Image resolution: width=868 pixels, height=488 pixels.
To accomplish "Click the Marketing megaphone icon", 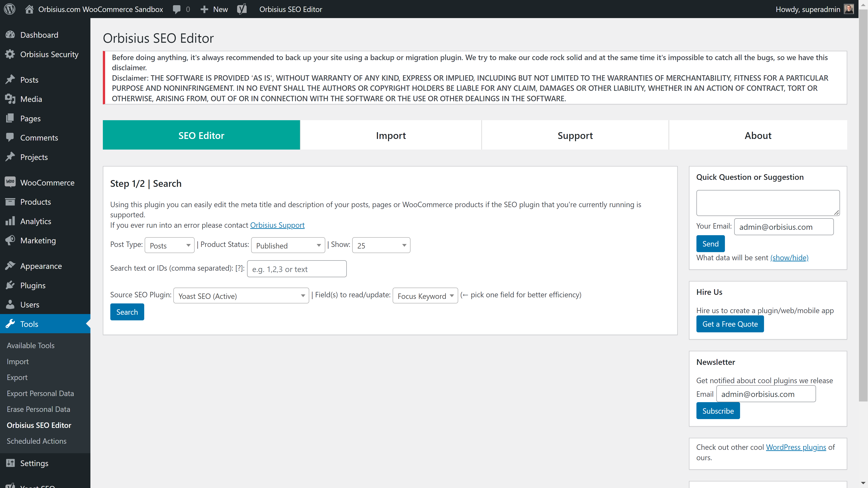I will pyautogui.click(x=10, y=240).
